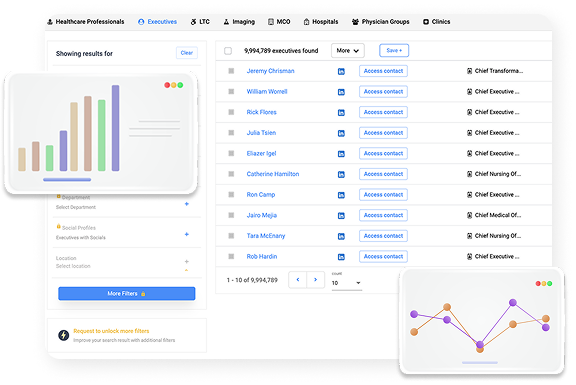Select the William Worrell row checkbox

[x=231, y=91]
